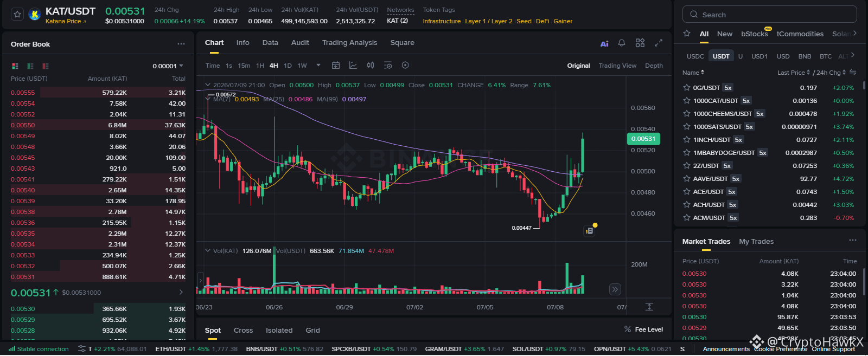The image size is (868, 356).
Task: Show bids only order book view
Action: (30, 66)
